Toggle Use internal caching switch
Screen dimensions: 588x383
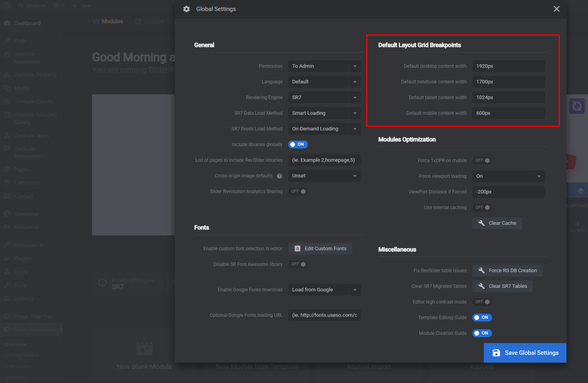tap(482, 208)
